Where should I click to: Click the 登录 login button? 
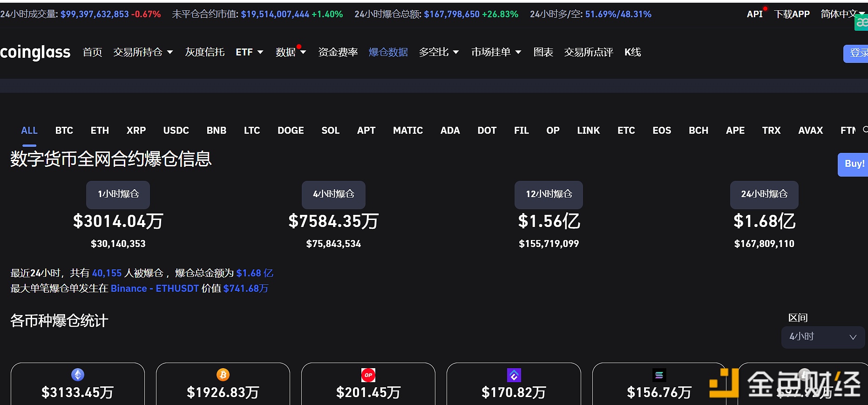pos(857,53)
